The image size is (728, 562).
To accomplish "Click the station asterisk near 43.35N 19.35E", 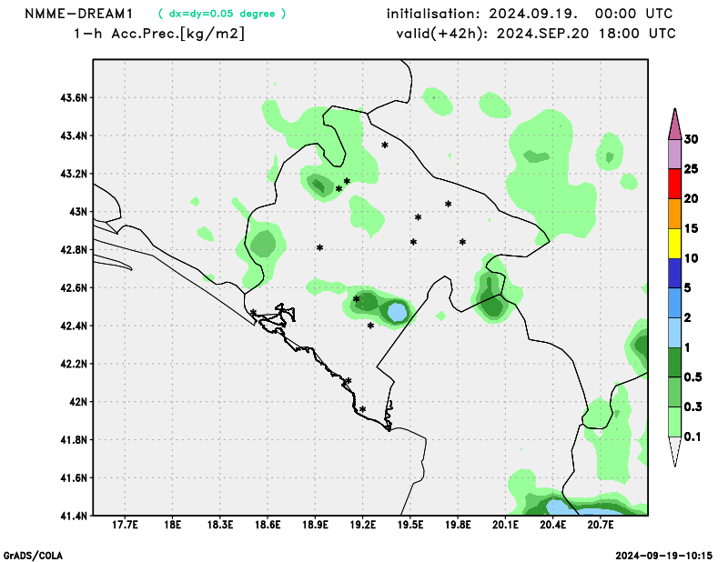I will coord(385,146).
